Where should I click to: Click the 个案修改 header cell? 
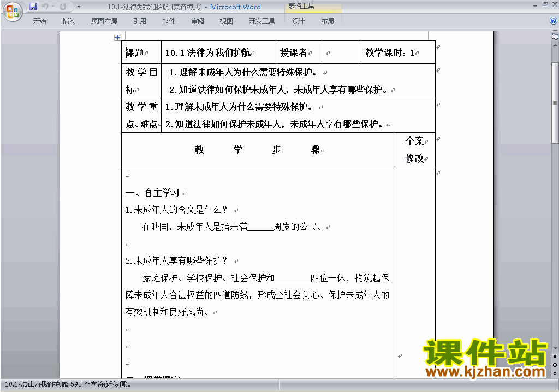415,150
